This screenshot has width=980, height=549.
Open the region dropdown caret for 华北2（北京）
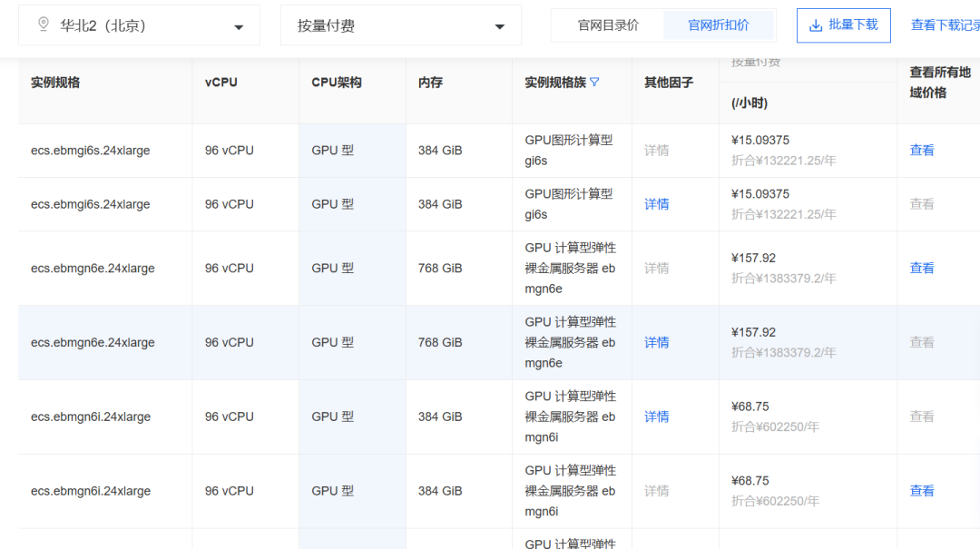tap(238, 27)
